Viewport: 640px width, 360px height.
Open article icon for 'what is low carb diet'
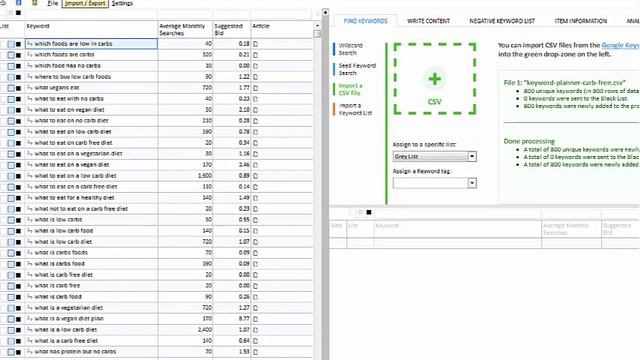tap(256, 242)
